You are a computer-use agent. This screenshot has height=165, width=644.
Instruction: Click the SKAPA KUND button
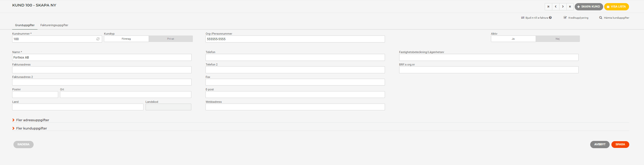(x=589, y=7)
